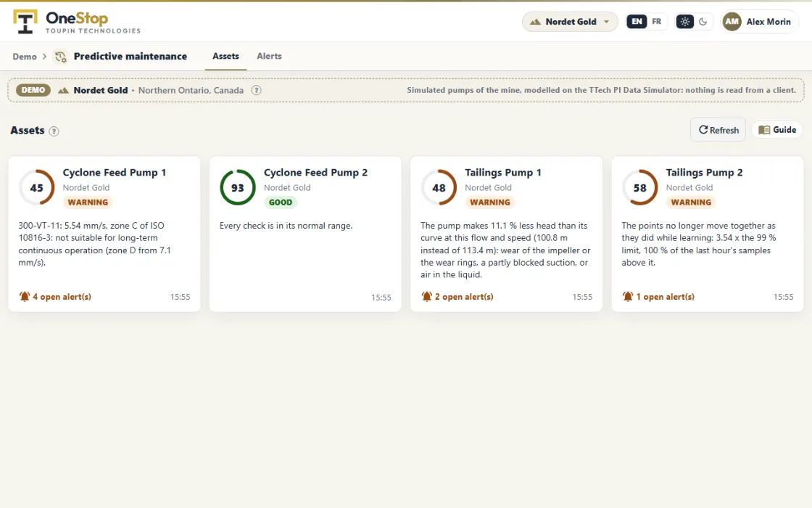View 1 open alert on Tailings Pump 2
812x508 pixels.
[658, 297]
